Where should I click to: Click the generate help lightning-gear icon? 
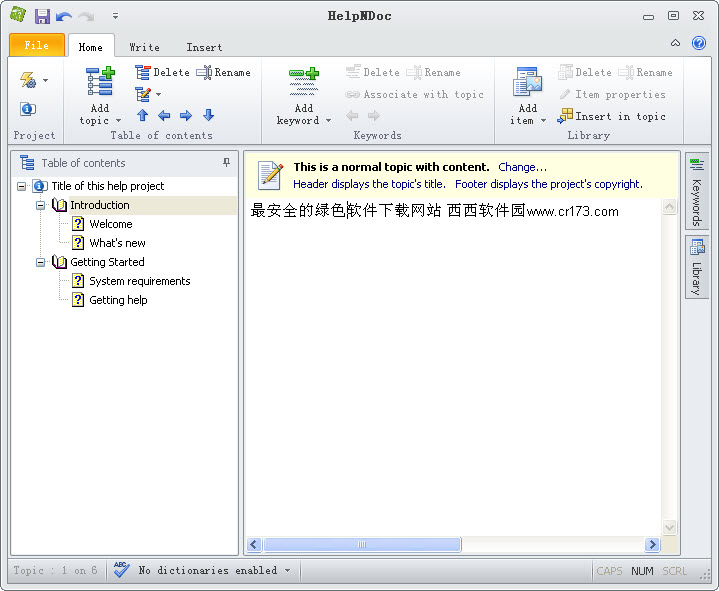28,80
